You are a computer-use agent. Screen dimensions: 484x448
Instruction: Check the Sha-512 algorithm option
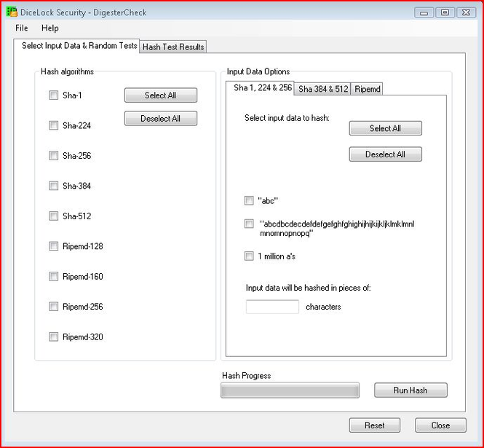[53, 216]
